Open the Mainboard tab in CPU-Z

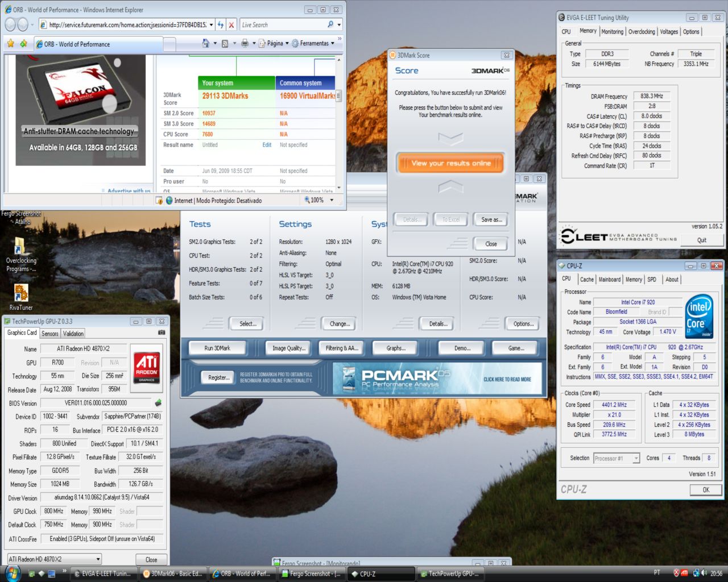point(610,280)
